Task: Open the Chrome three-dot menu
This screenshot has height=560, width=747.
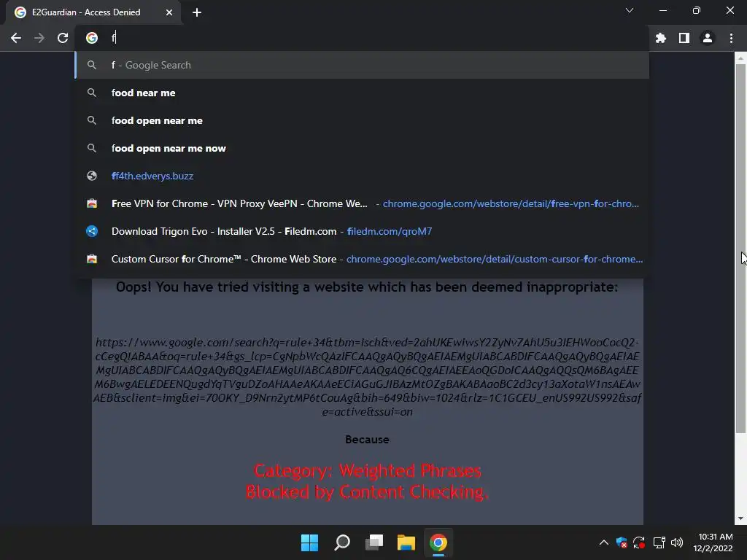Action: [x=731, y=38]
